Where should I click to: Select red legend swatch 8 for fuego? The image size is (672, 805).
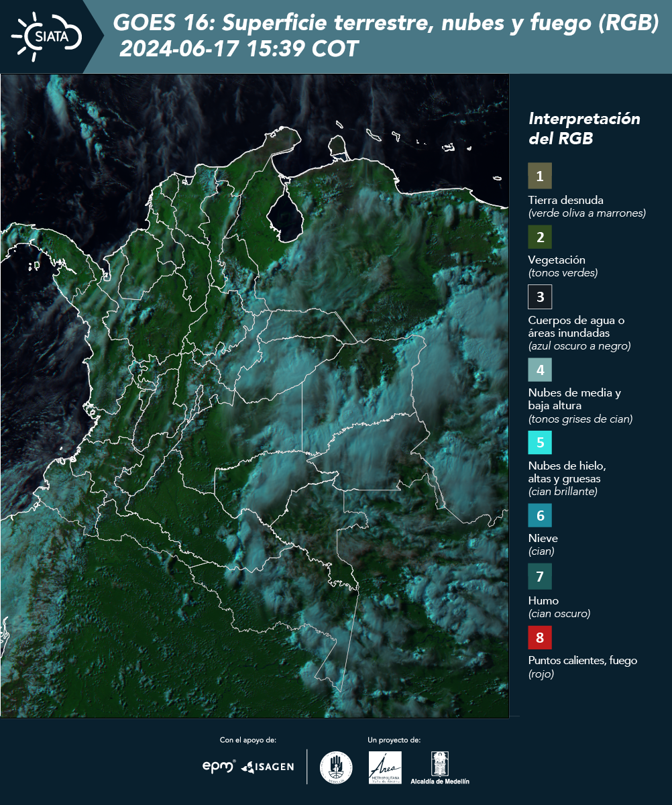pos(540,637)
